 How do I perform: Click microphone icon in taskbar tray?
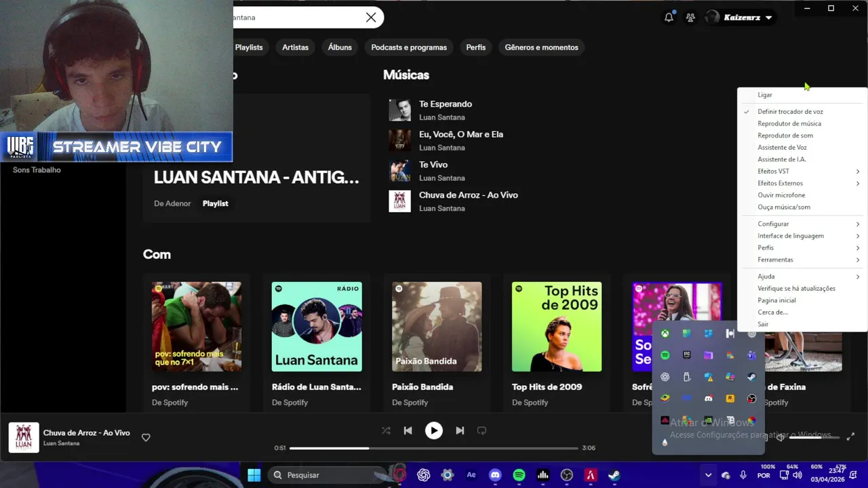(743, 475)
